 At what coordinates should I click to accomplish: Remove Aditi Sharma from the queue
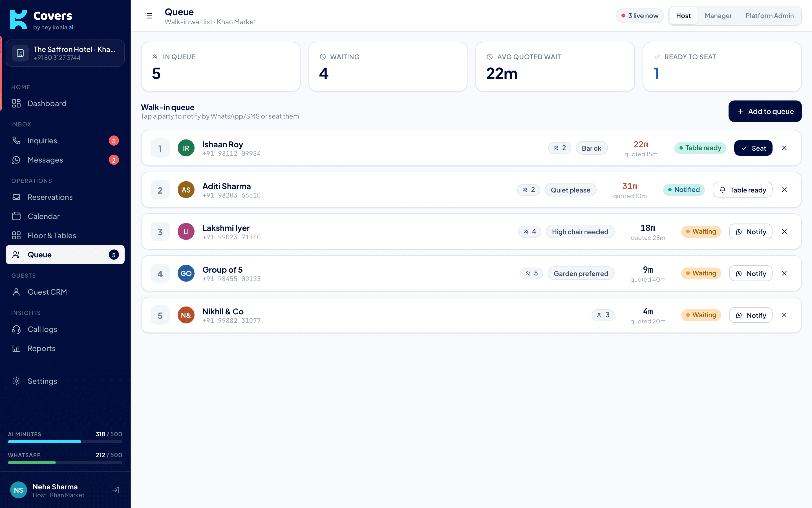click(784, 190)
